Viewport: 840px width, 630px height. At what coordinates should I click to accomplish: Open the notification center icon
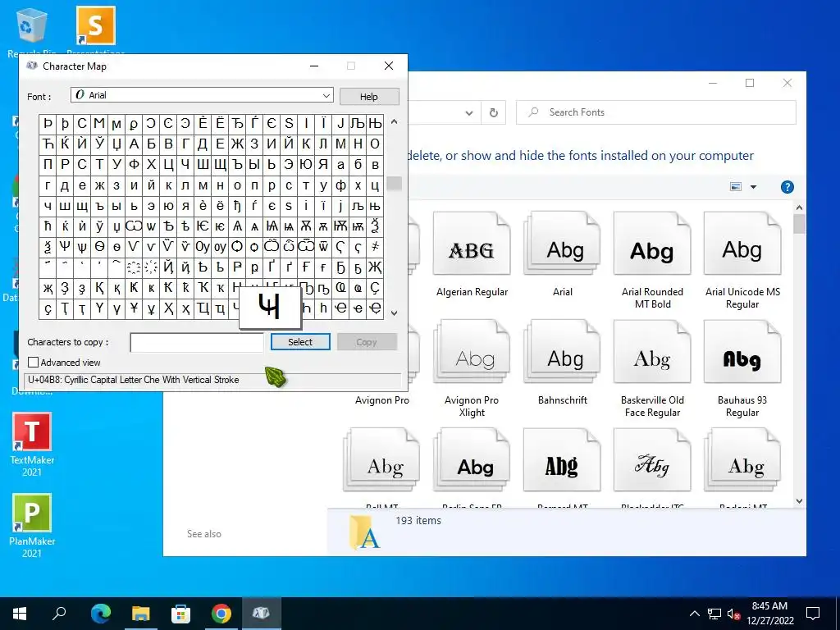(813, 614)
